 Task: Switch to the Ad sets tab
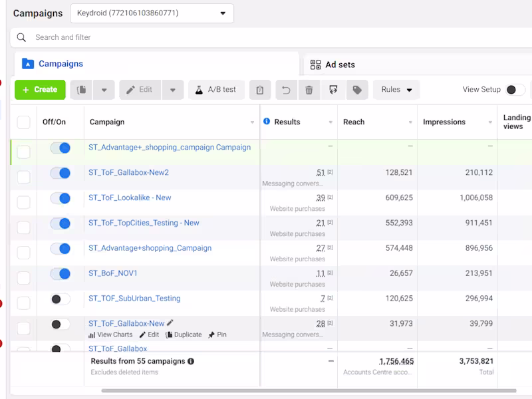[x=333, y=65]
